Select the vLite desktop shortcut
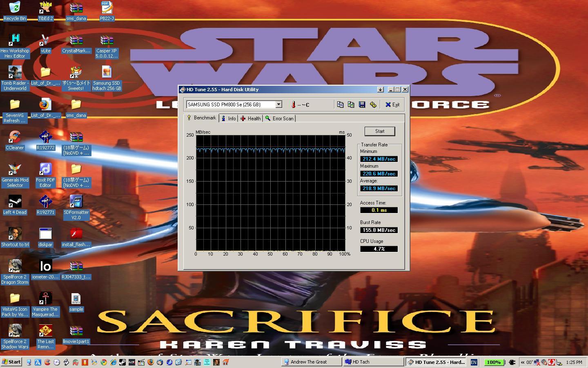Image resolution: width=588 pixels, height=368 pixels. tap(45, 43)
